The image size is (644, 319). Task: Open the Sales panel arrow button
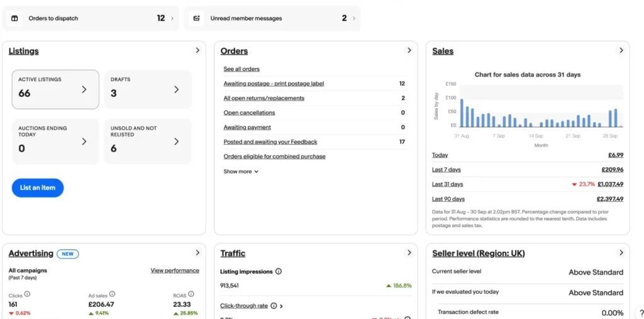coord(621,50)
